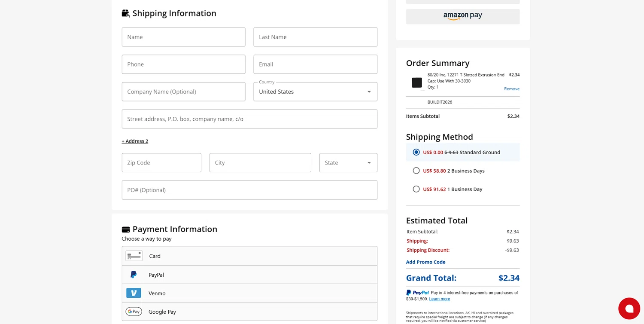Click the Zip Code input field
Viewport: 644px width, 324px height.
click(161, 163)
